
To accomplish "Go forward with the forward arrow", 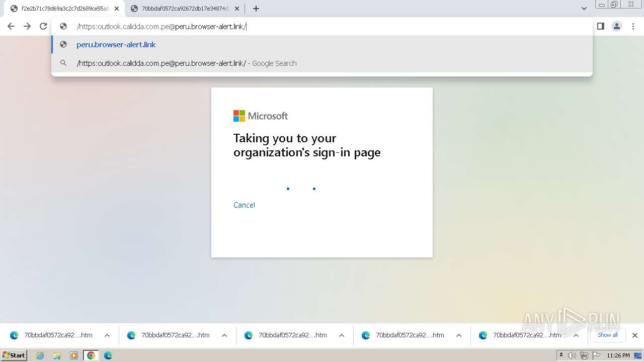I will click(27, 26).
